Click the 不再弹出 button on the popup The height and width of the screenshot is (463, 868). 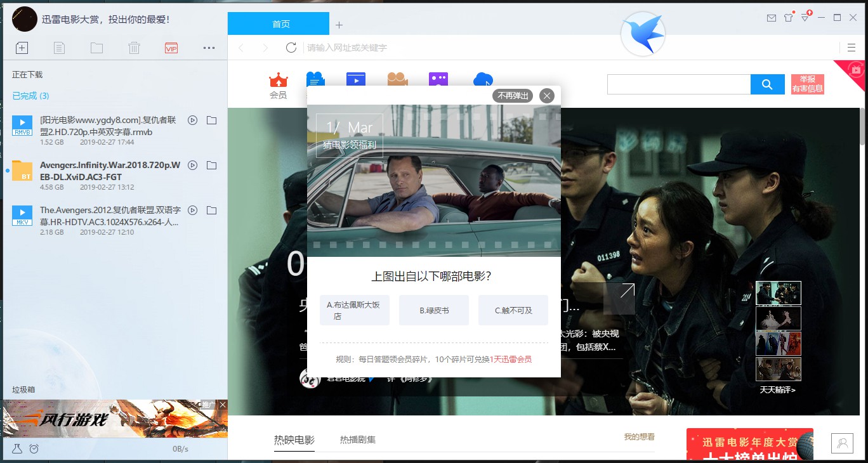513,96
